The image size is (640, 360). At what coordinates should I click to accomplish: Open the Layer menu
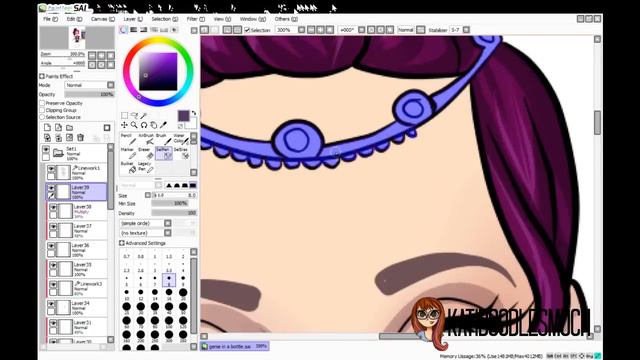133,19
